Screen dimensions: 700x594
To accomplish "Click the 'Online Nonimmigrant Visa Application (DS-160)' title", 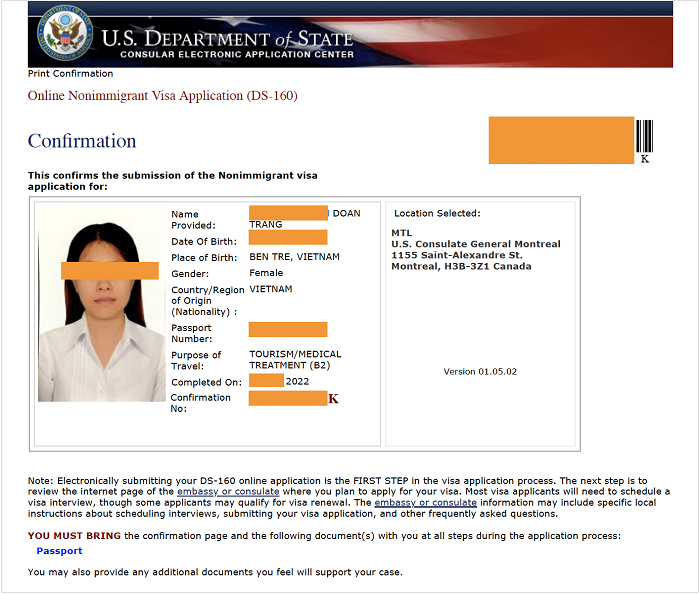I will pos(162,96).
